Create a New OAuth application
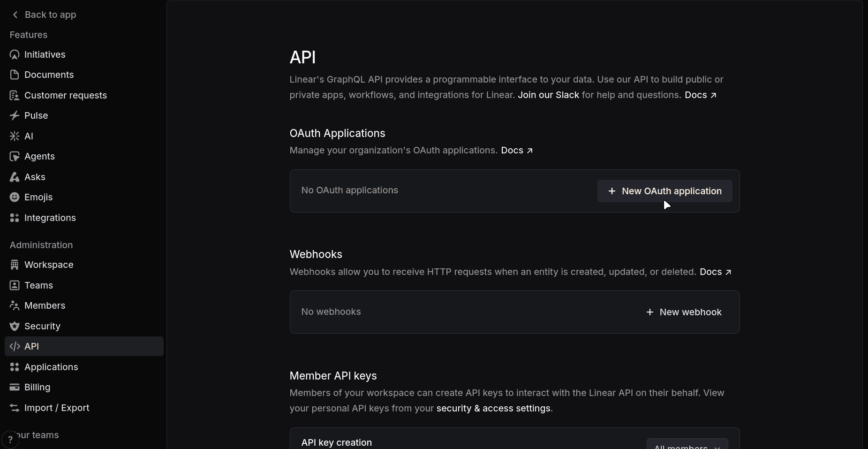The height and width of the screenshot is (449, 868). [664, 191]
